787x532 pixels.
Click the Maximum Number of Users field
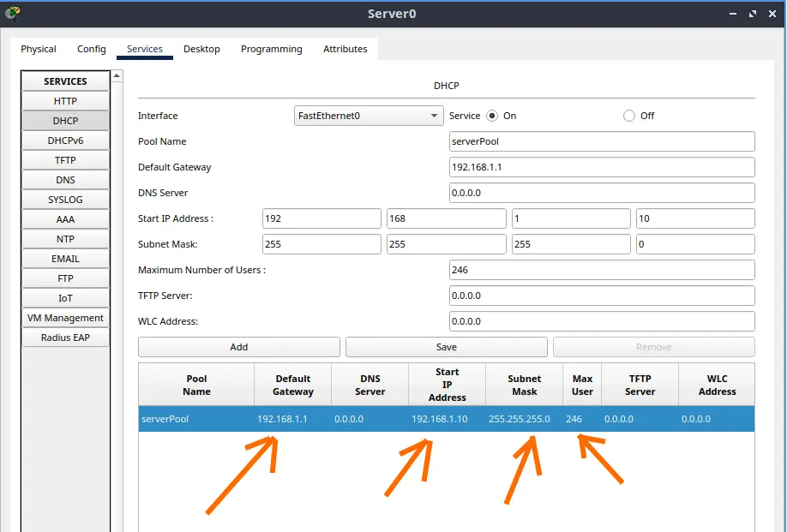tap(601, 270)
